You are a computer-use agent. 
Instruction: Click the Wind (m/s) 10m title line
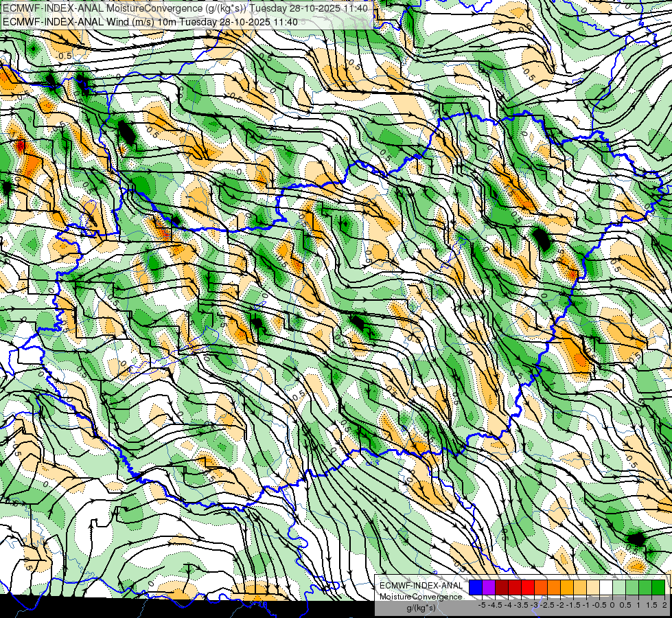(x=150, y=21)
